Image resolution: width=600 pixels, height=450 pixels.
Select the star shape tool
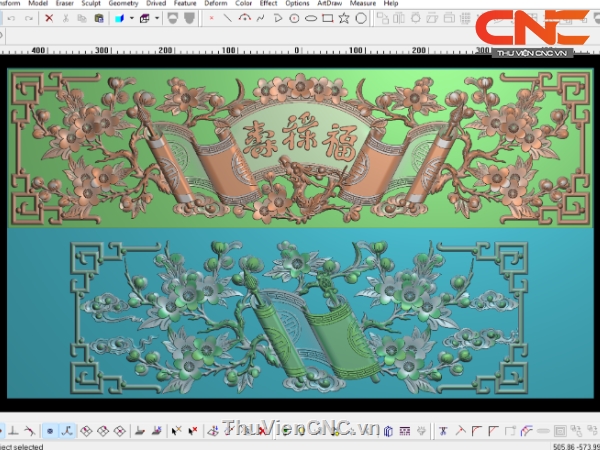[344, 18]
